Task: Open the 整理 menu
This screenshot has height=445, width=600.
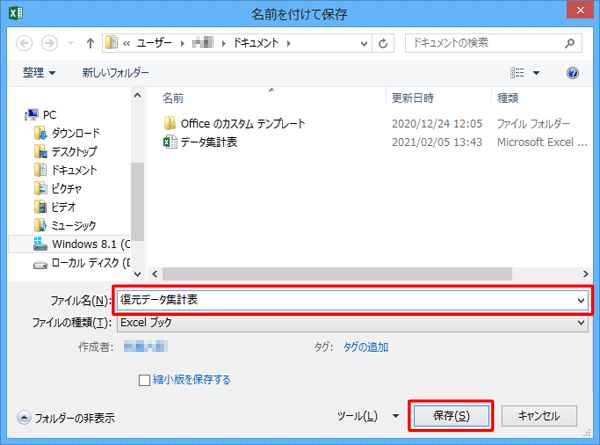Action: 39,72
